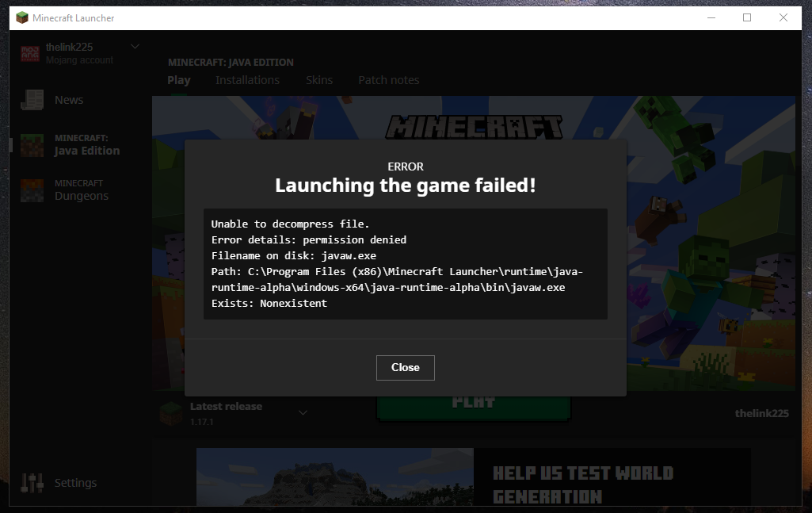Open the world generation news thumbnail
This screenshot has height=513, width=812.
pyautogui.click(x=335, y=477)
